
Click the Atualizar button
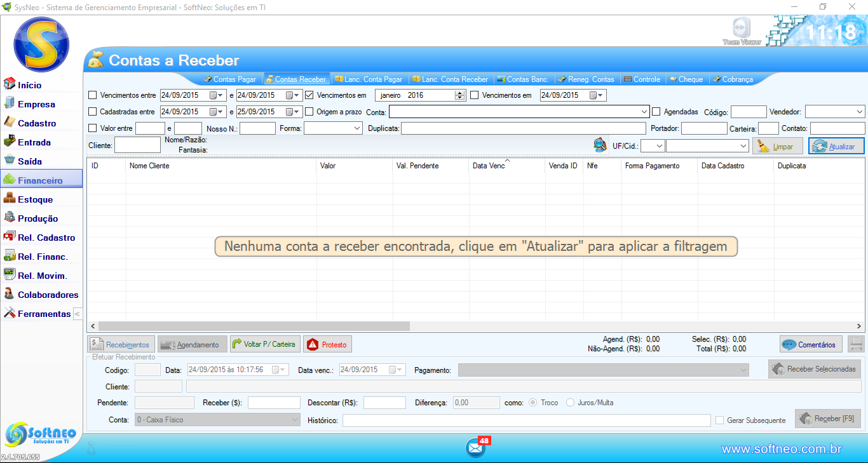click(836, 146)
